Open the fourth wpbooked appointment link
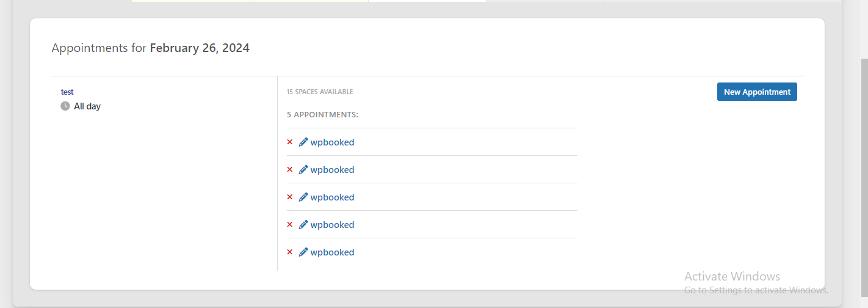The height and width of the screenshot is (308, 868). [332, 225]
